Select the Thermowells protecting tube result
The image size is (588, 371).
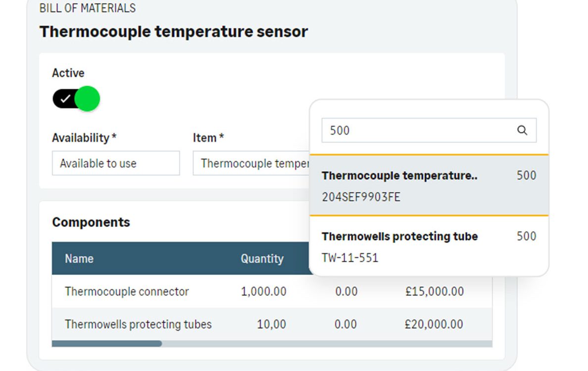point(429,246)
